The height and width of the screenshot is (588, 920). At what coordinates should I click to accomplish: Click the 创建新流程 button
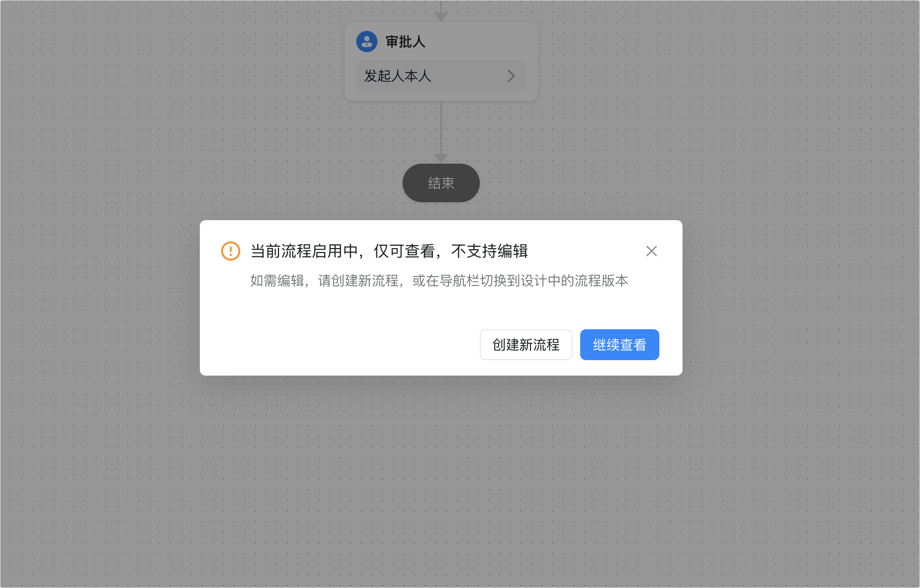[526, 345]
